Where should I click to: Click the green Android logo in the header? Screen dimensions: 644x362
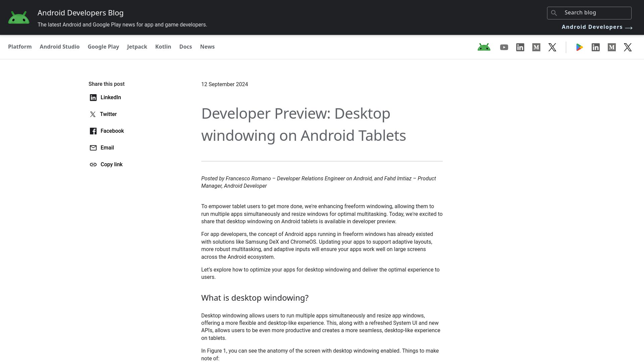pos(19,17)
